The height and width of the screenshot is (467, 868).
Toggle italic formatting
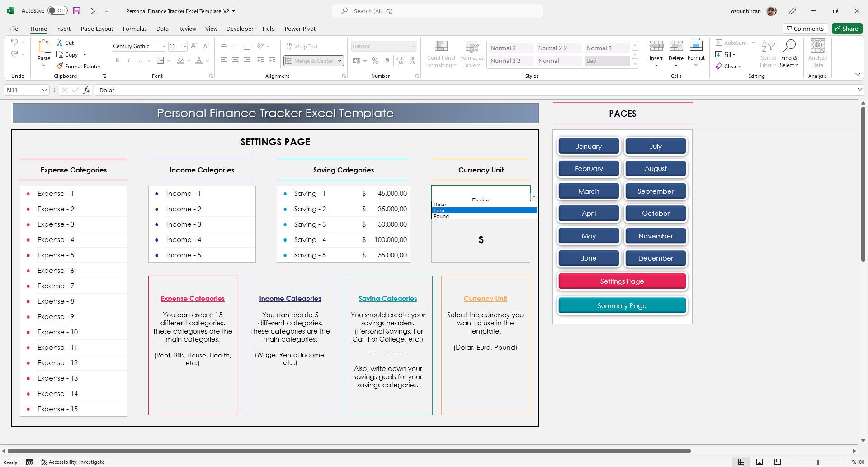coord(129,60)
